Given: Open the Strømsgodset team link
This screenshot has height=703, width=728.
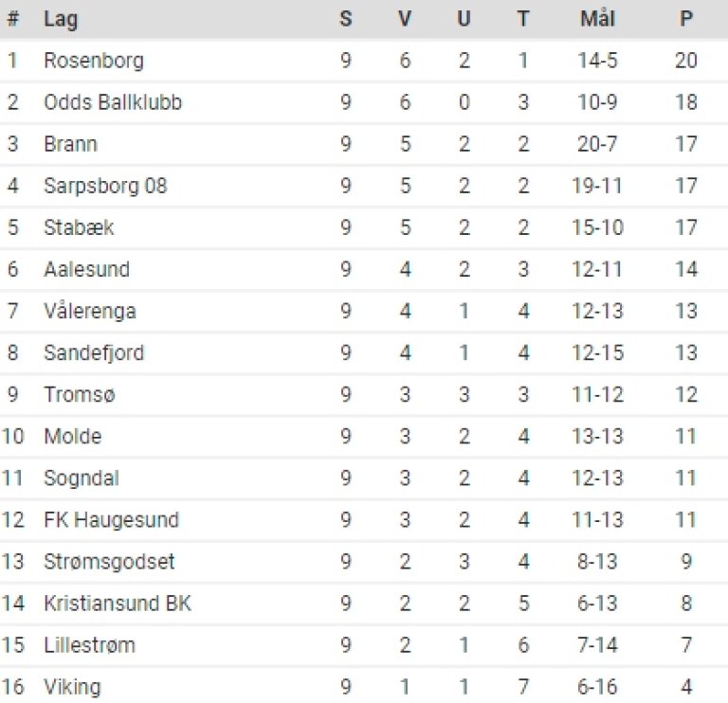Looking at the screenshot, I should pos(109,561).
